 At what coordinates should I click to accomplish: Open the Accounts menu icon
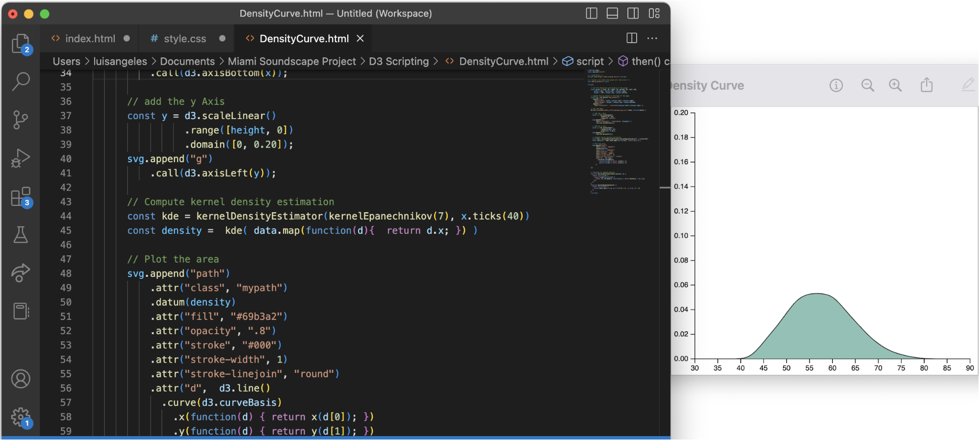pos(21,379)
